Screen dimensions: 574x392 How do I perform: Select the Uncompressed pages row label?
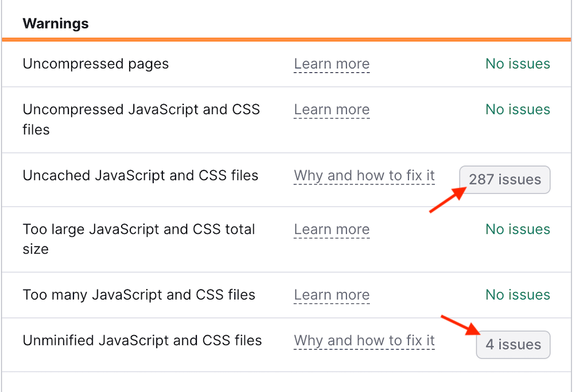[x=95, y=64]
